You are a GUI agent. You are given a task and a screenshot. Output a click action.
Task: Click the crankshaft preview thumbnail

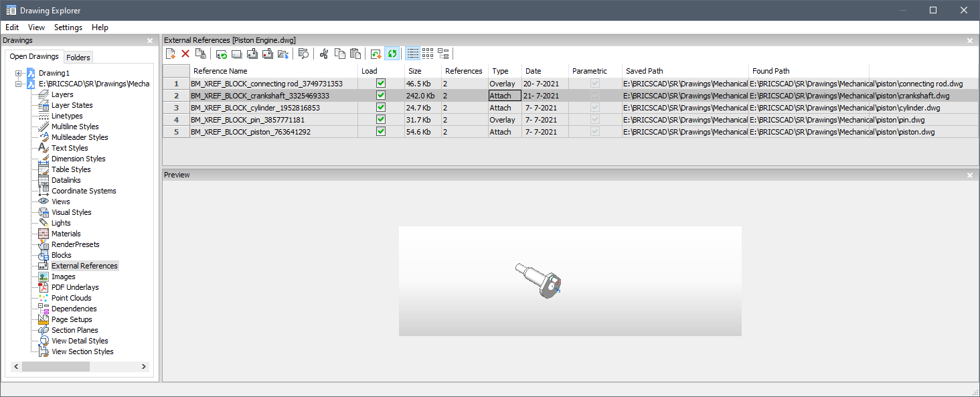coord(539,280)
